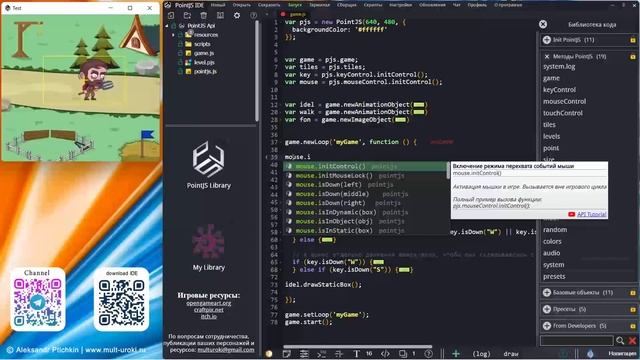Choose mouse.isInDynamic(box) autocomplete suggestion

pyautogui.click(x=366, y=212)
